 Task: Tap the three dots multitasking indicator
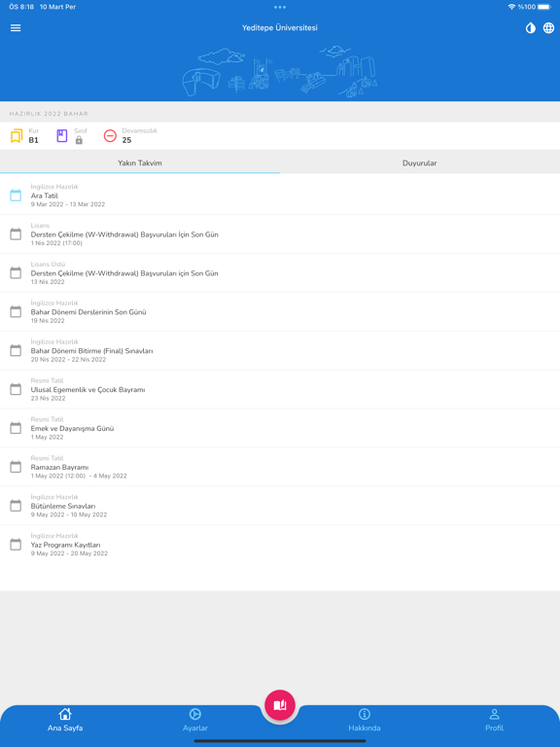tap(280, 7)
